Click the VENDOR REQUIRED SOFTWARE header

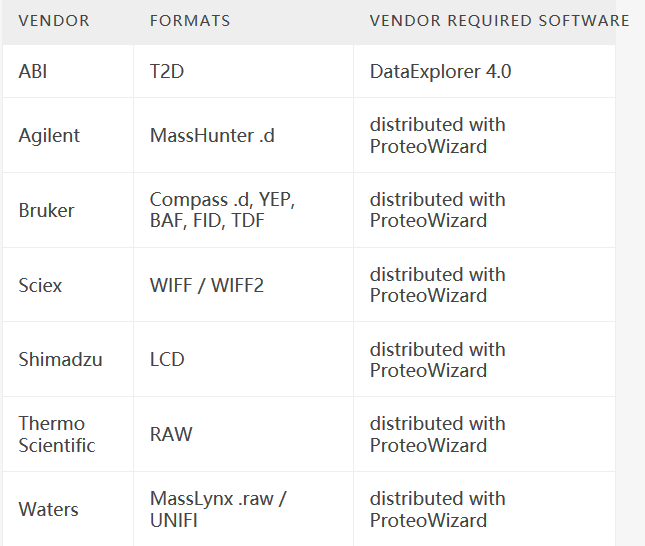(499, 21)
